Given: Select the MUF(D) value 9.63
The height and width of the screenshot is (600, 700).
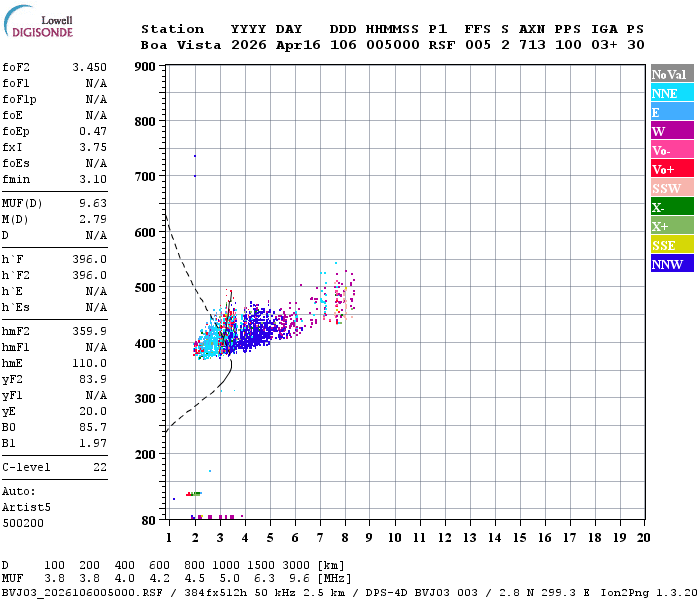Looking at the screenshot, I should (93, 203).
